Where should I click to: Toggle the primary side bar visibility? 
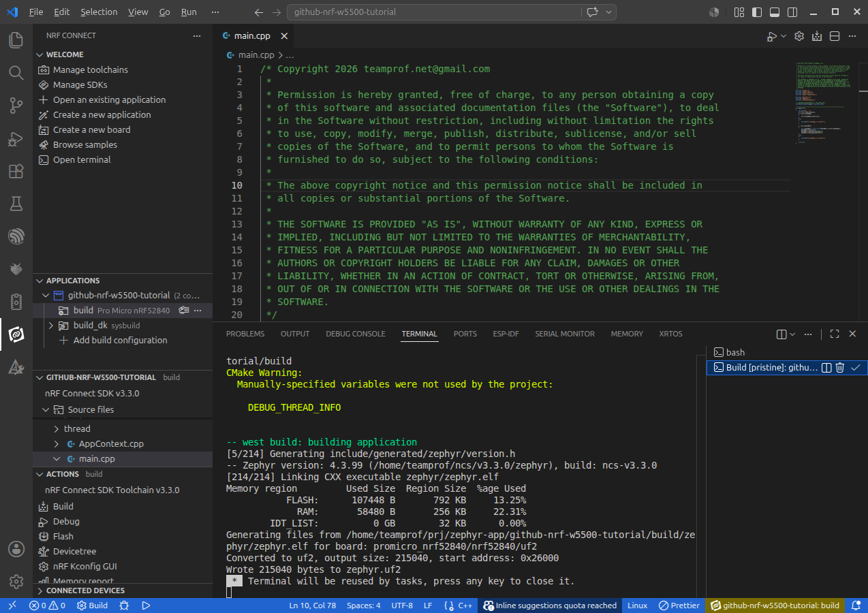(757, 12)
